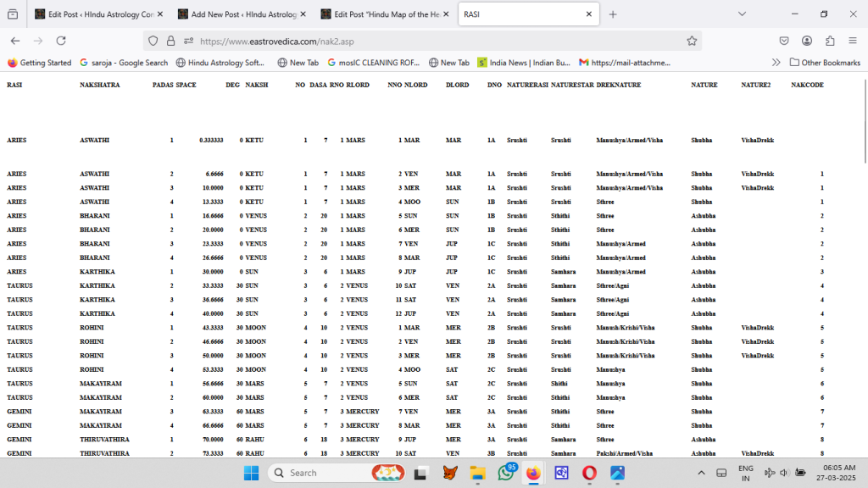868x488 pixels.
Task: Open Firefox account menu
Action: (807, 41)
